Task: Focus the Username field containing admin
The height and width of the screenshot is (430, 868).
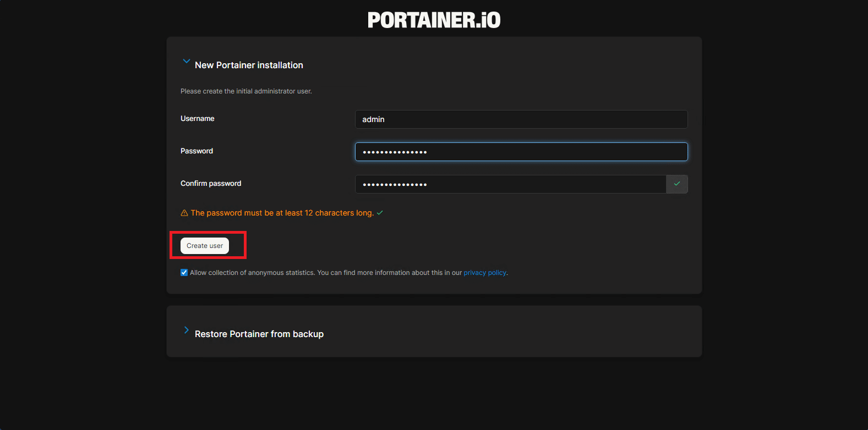Action: [521, 119]
